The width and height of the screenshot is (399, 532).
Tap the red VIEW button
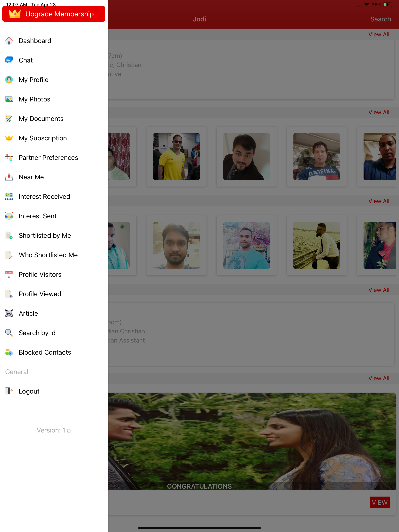[380, 502]
